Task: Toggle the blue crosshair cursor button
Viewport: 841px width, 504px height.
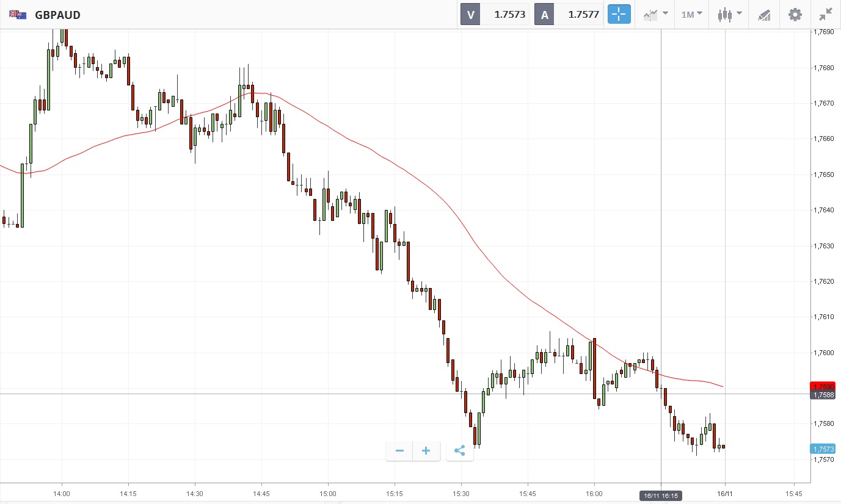Action: click(619, 14)
